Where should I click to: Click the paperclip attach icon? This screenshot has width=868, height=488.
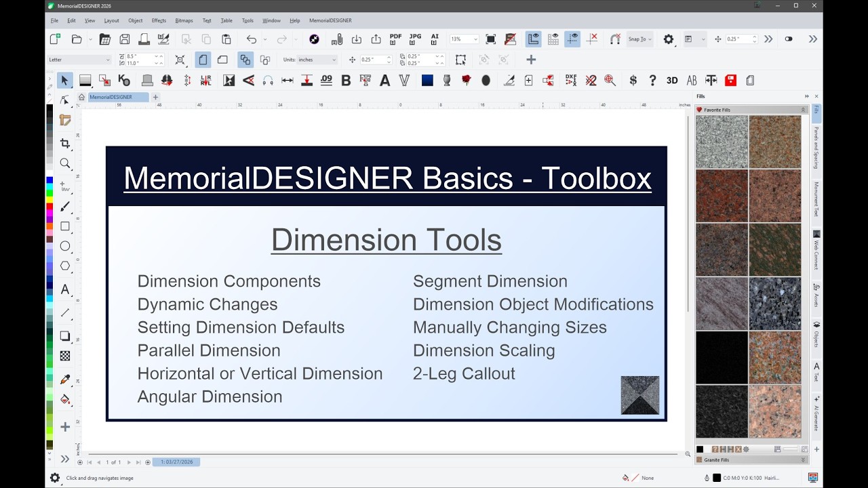click(x=337, y=39)
